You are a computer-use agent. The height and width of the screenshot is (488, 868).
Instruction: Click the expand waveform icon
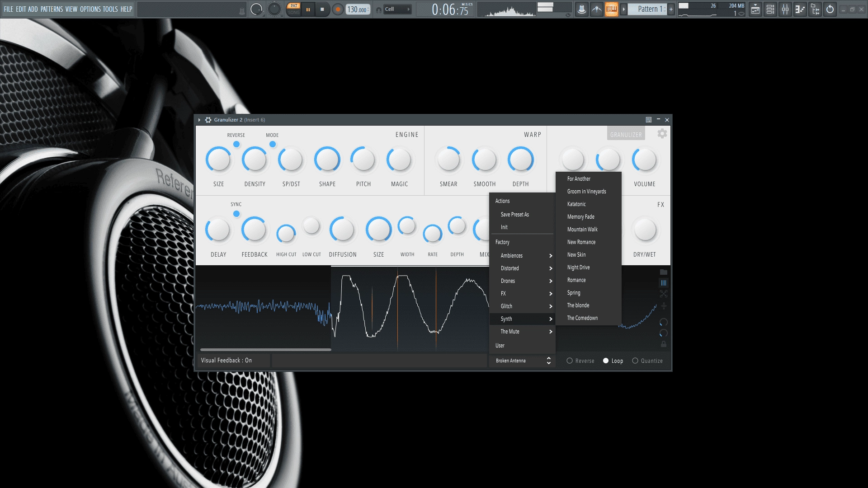click(663, 294)
